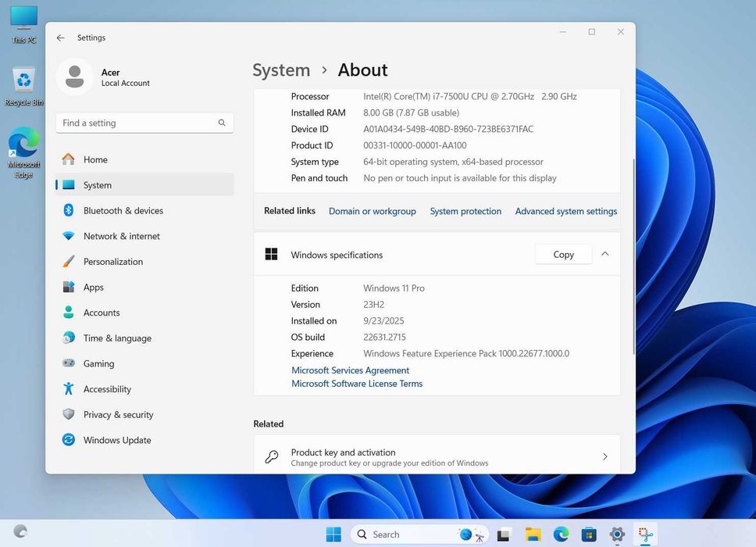Open File Explorer from the taskbar
756x547 pixels.
[x=533, y=534]
